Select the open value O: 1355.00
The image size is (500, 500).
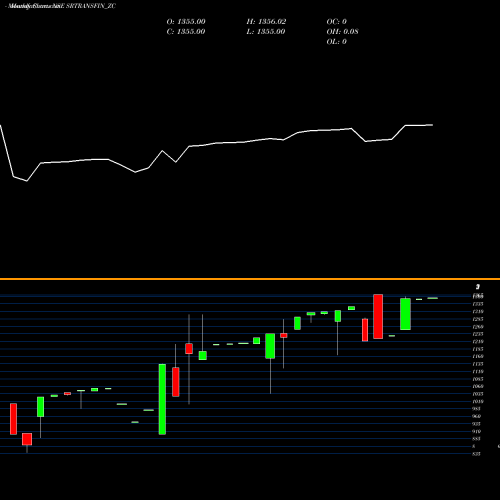pyautogui.click(x=186, y=22)
